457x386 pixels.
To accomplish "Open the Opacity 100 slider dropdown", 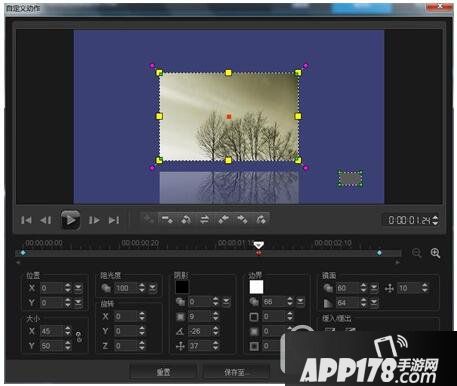I will 153,288.
